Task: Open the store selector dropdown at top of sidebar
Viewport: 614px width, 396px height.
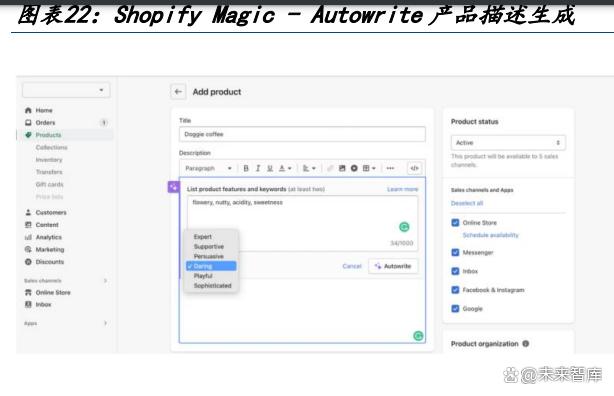Action: click(66, 90)
